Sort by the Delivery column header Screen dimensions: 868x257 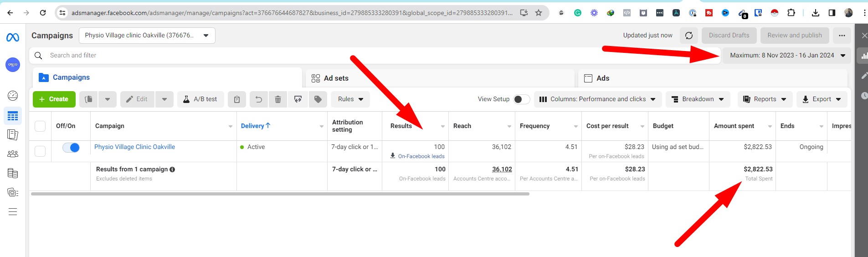(x=255, y=126)
